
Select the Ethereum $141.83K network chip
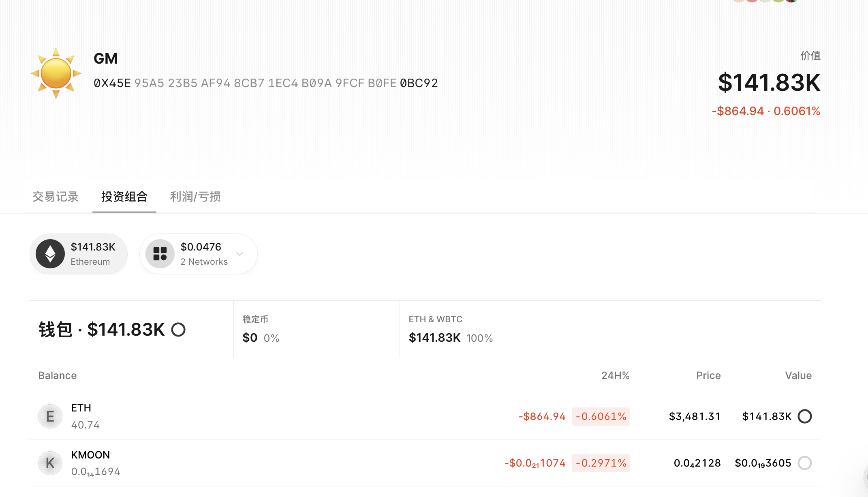(x=79, y=254)
